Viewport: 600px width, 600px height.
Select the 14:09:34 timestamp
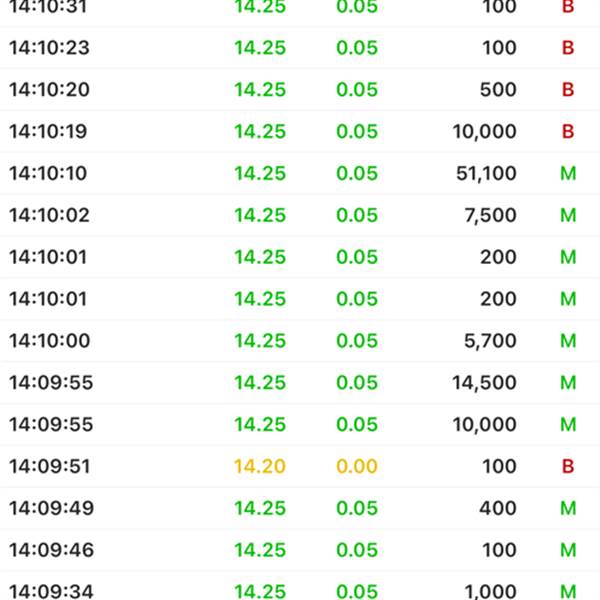(50, 592)
